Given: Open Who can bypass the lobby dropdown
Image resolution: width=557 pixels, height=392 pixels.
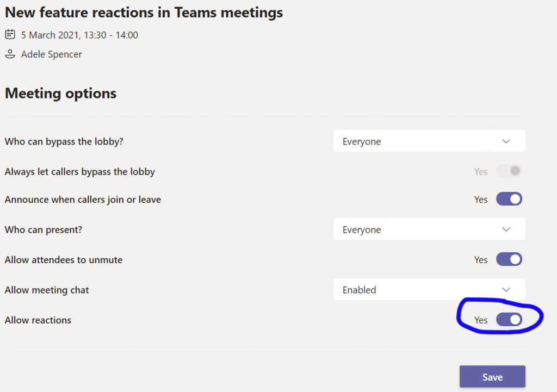Looking at the screenshot, I should pos(429,141).
